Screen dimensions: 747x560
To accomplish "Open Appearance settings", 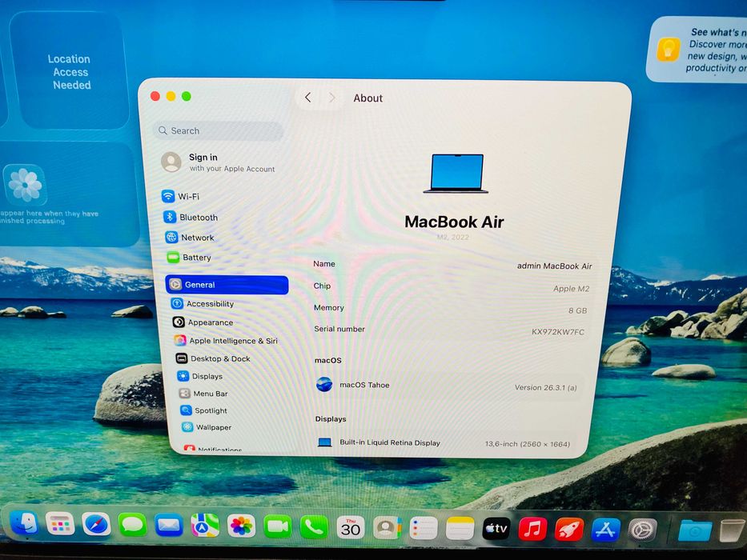I will tap(203, 322).
